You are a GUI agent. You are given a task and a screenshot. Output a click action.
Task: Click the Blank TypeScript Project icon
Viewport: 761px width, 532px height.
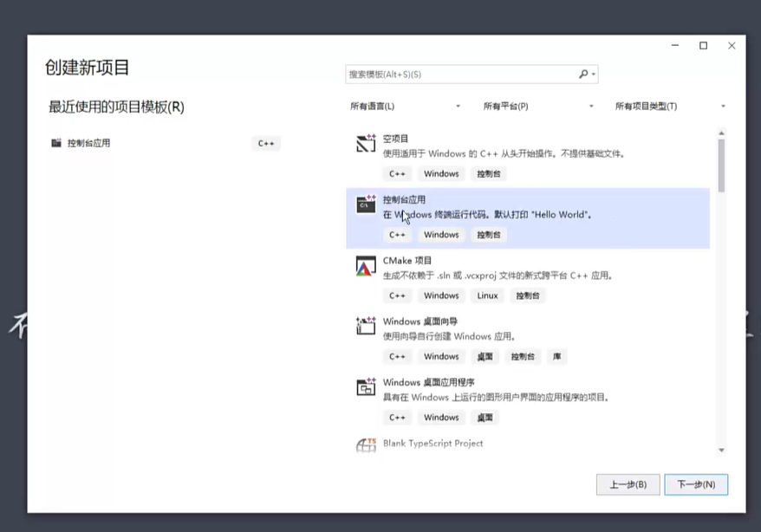click(366, 444)
